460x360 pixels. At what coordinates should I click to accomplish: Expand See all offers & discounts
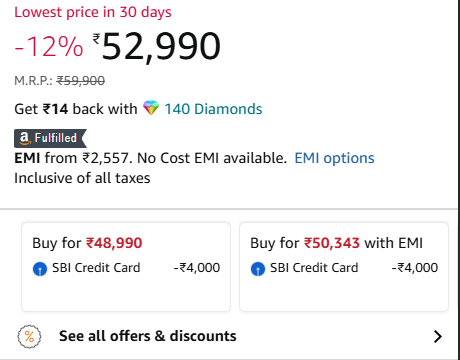pyautogui.click(x=230, y=336)
